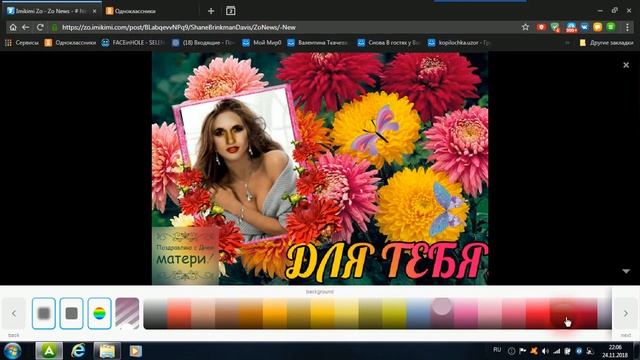Open the Снова в гостях bookmark
Screen dimensions: 640x360
click(x=389, y=42)
